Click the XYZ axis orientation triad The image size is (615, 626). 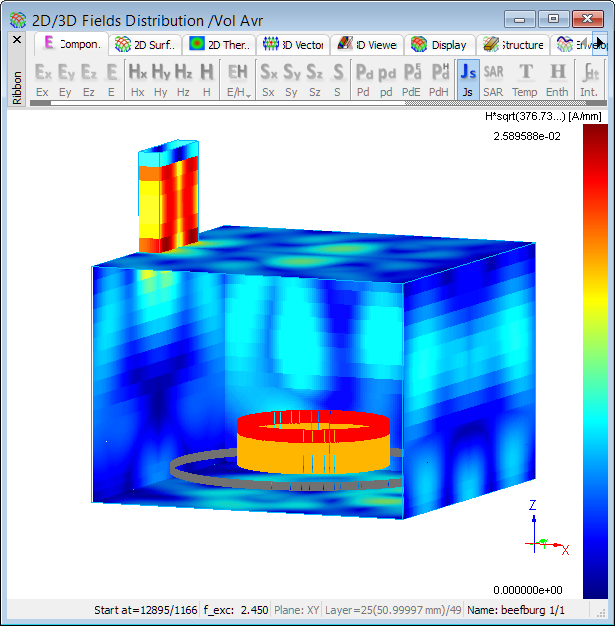[x=545, y=535]
